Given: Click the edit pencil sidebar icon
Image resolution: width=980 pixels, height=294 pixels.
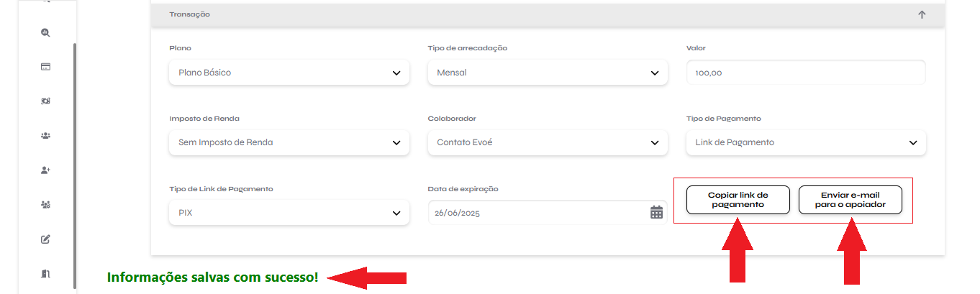Looking at the screenshot, I should coord(45,239).
